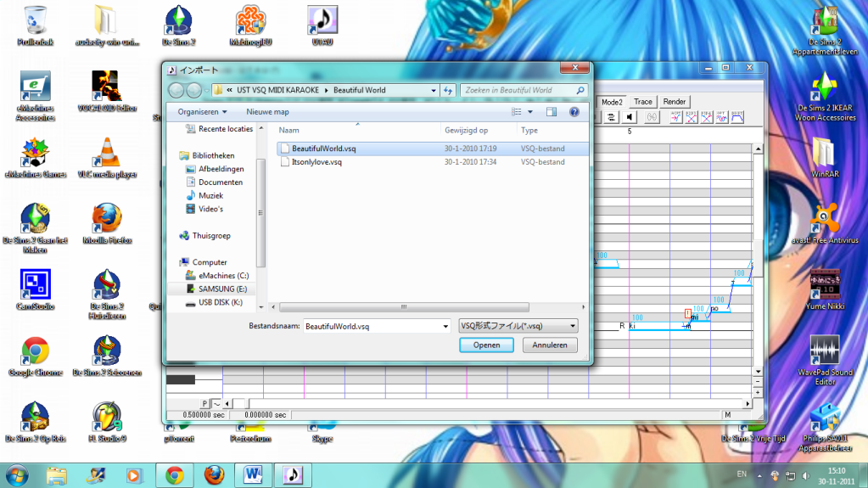
Task: Toggle the P button at bottom left
Action: pos(204,403)
